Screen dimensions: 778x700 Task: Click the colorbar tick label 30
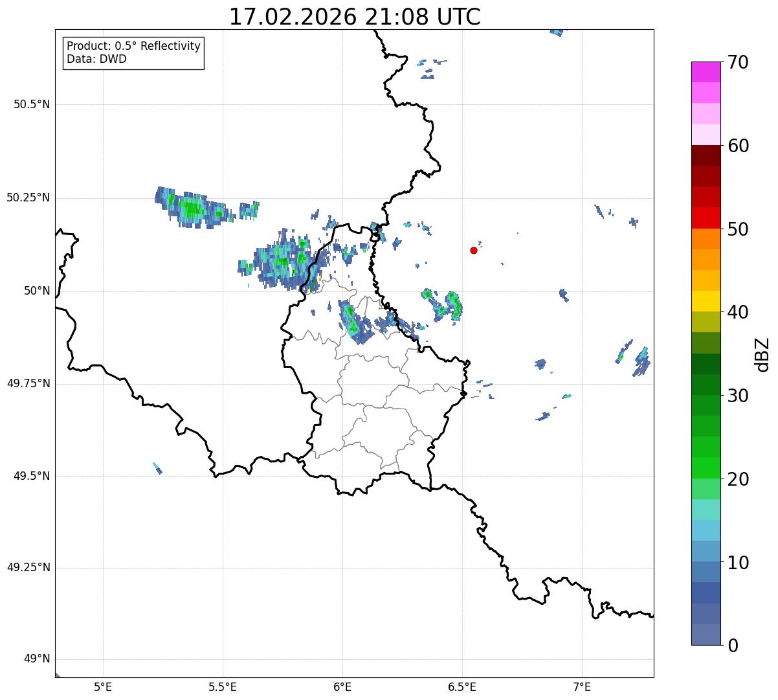point(738,396)
